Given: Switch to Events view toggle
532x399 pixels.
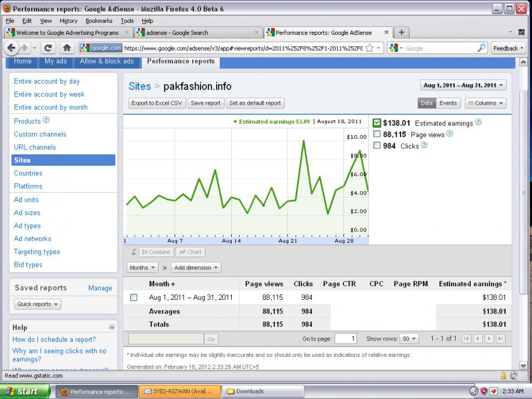Looking at the screenshot, I should 448,103.
